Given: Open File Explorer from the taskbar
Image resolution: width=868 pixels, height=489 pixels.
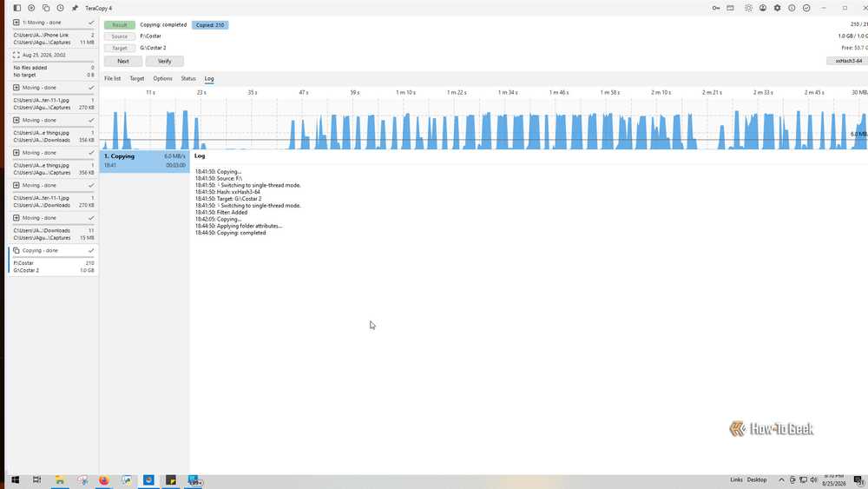Looking at the screenshot, I should click(x=60, y=480).
